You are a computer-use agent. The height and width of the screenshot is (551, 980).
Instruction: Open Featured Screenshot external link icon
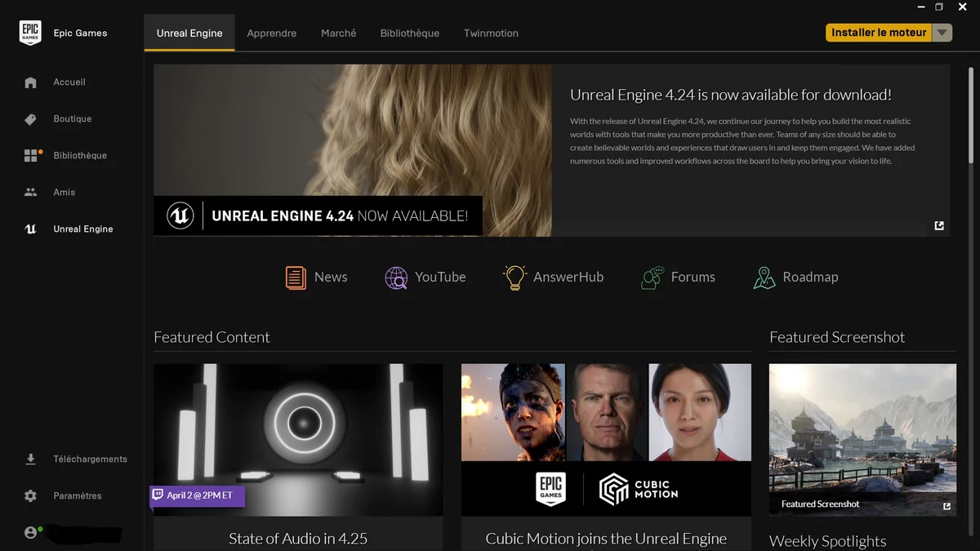947,506
